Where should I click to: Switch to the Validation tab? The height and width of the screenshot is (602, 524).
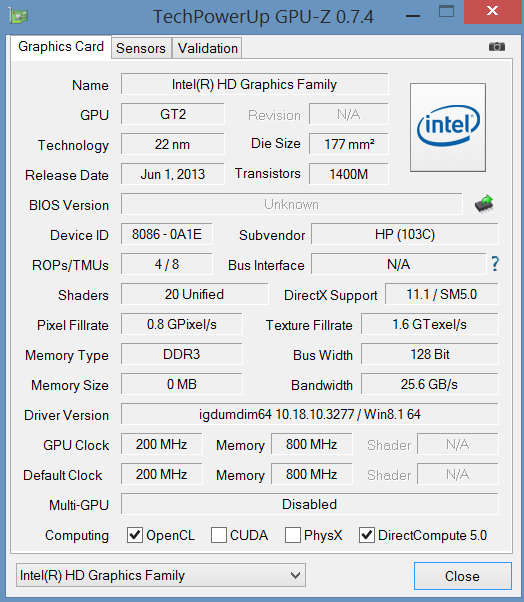click(x=208, y=48)
